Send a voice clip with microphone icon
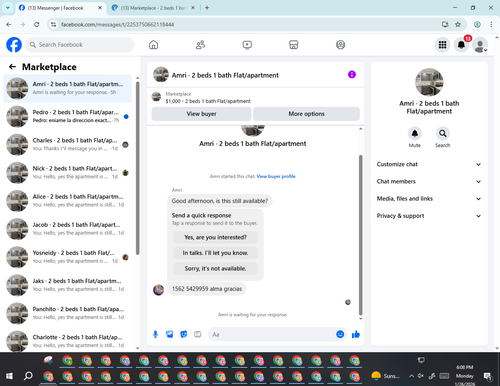The height and width of the screenshot is (386, 500). (155, 334)
